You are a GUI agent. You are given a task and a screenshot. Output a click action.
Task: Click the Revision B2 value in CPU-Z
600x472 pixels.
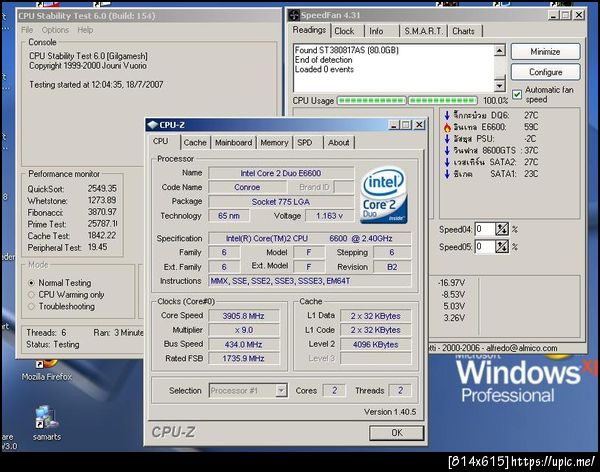tap(392, 267)
